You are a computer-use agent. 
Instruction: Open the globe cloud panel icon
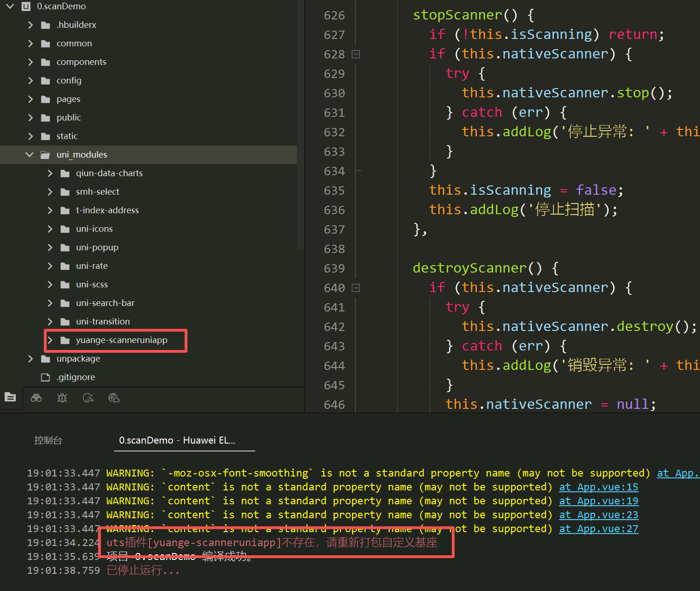pyautogui.click(x=114, y=398)
